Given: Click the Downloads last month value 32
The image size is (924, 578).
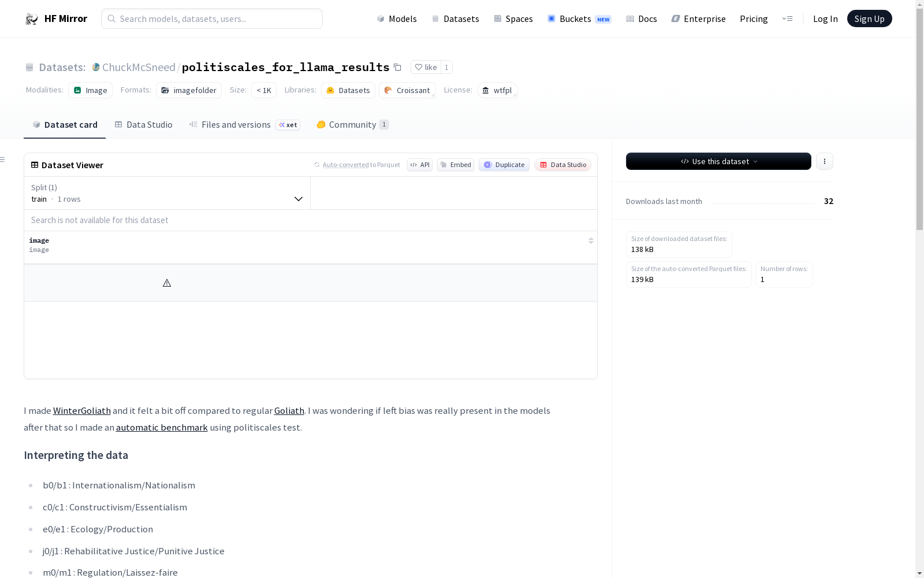Looking at the screenshot, I should click(829, 201).
